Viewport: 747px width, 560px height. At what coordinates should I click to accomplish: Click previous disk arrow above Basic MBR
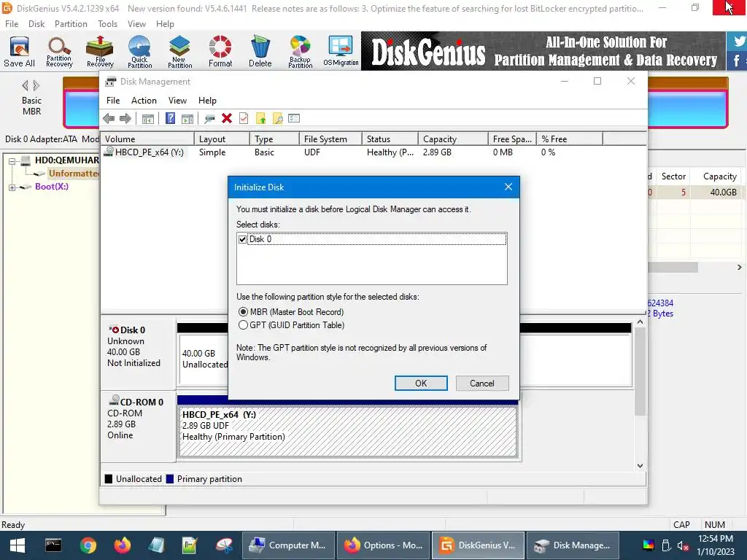[x=25, y=86]
